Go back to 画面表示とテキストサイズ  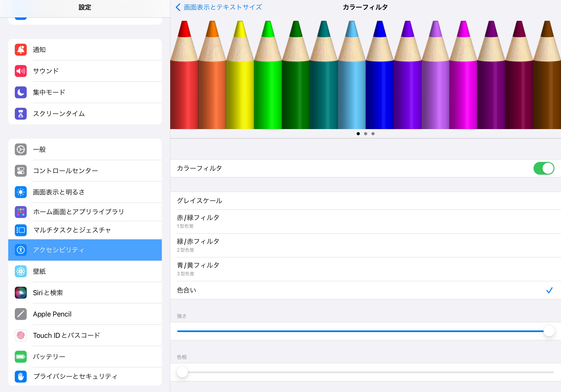point(219,7)
